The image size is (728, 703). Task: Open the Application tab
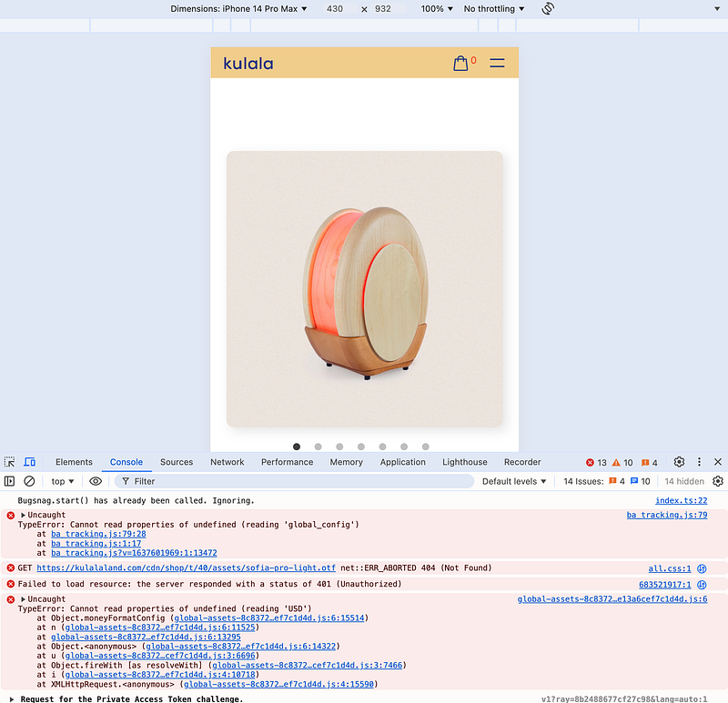[403, 462]
